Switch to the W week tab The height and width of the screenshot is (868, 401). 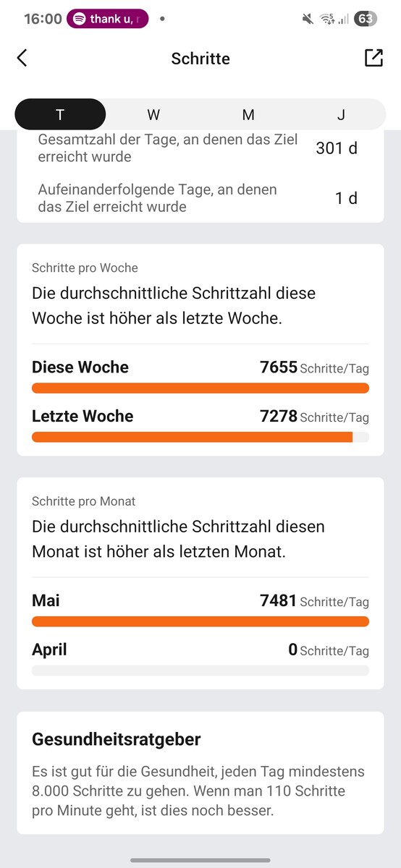[x=153, y=114]
